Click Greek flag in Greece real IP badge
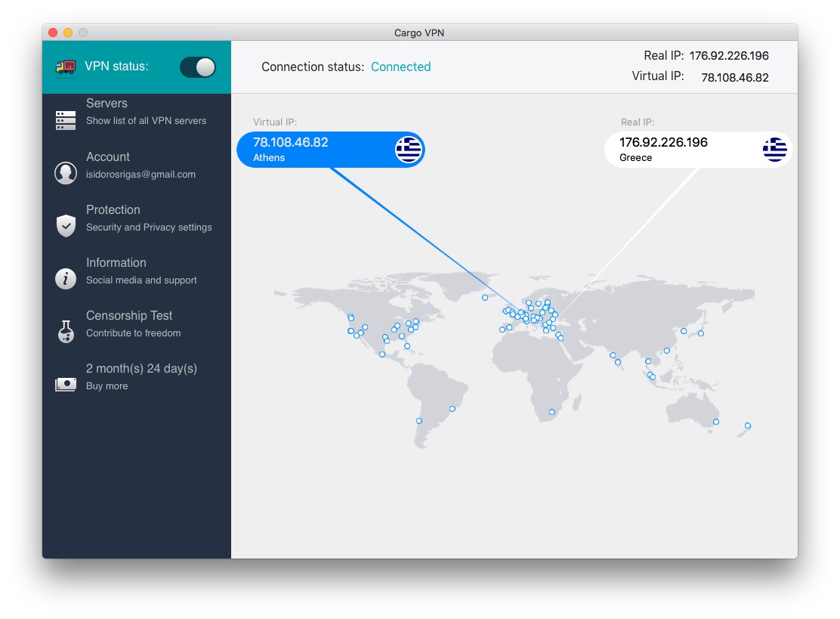 coord(775,150)
